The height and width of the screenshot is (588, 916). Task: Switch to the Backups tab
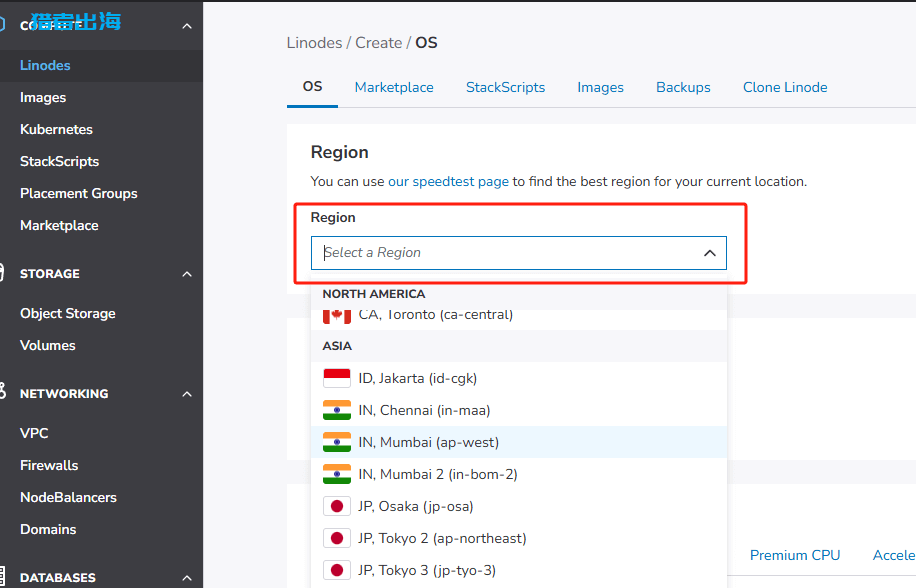683,87
